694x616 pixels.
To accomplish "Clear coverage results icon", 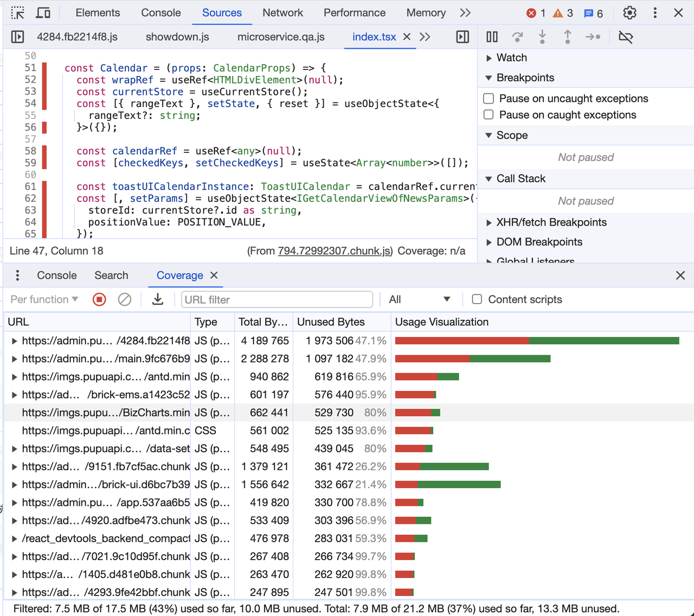I will [x=125, y=299].
